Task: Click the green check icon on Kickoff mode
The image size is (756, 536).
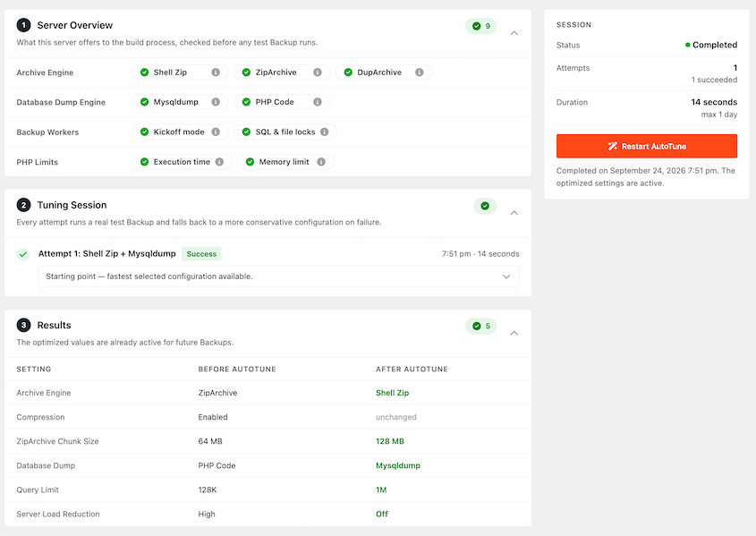Action: point(144,132)
